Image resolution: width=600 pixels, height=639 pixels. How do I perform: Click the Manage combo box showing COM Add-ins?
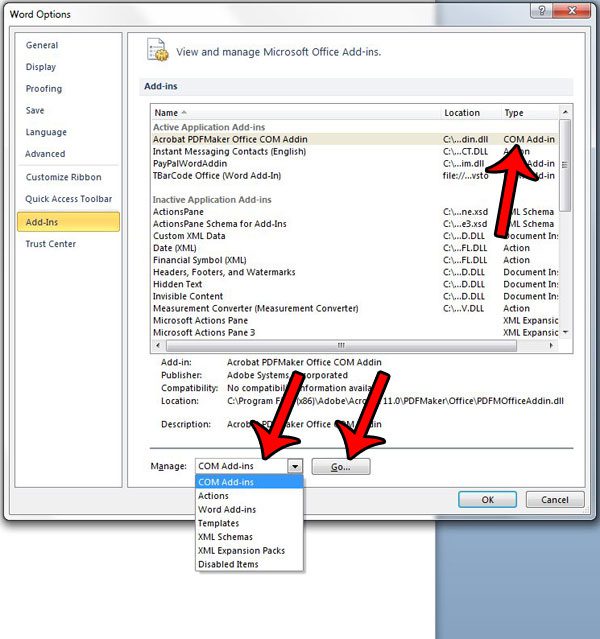(249, 466)
